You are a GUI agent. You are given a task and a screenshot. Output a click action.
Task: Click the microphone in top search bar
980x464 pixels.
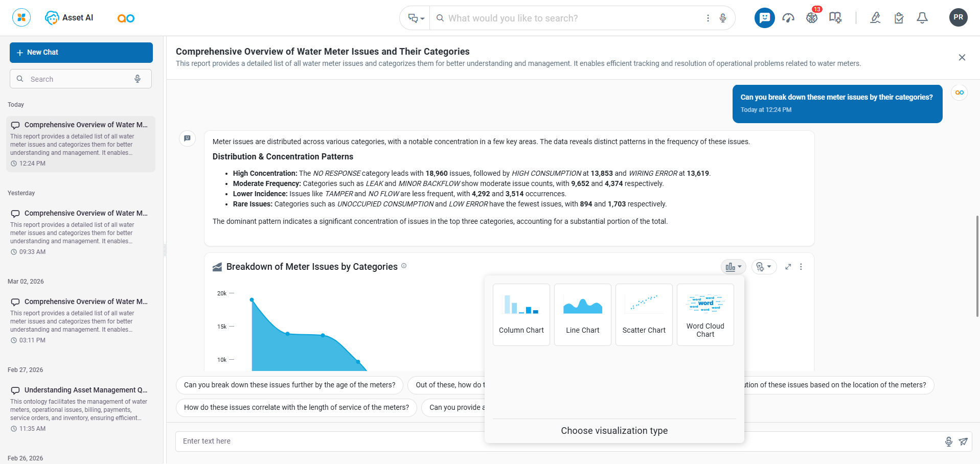pos(722,18)
